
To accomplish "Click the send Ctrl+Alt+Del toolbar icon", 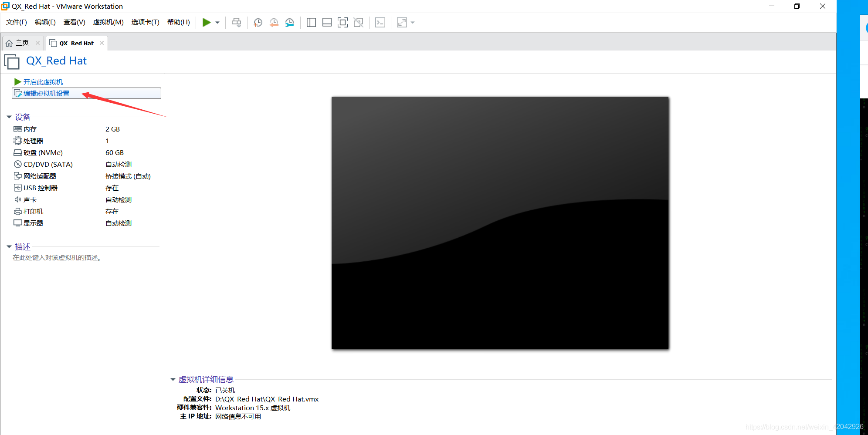I will [x=236, y=22].
